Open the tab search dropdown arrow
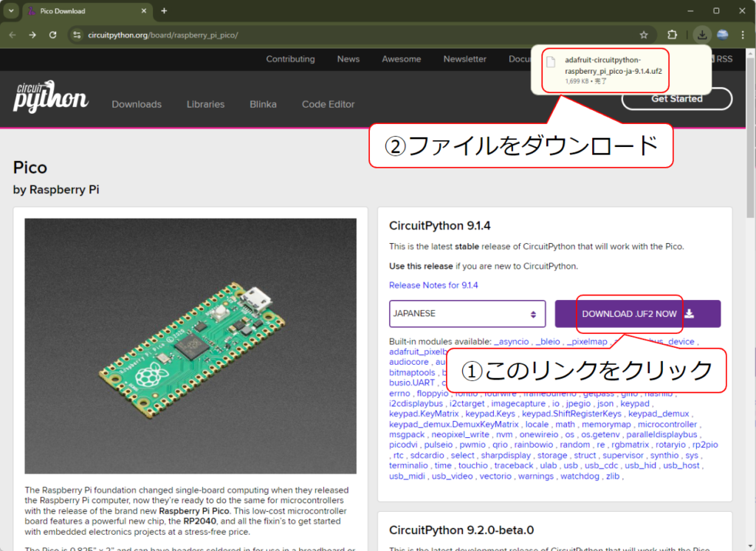Image resolution: width=756 pixels, height=551 pixels. click(x=10, y=10)
